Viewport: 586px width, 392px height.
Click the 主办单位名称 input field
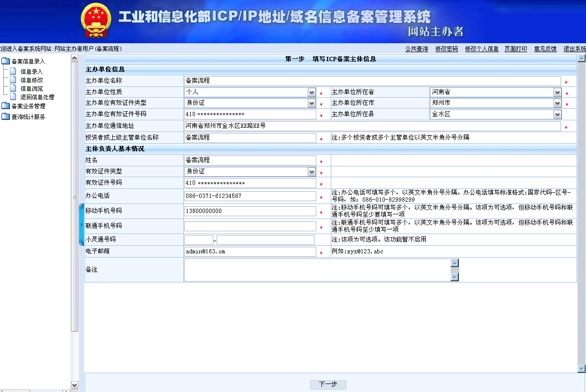(x=373, y=81)
